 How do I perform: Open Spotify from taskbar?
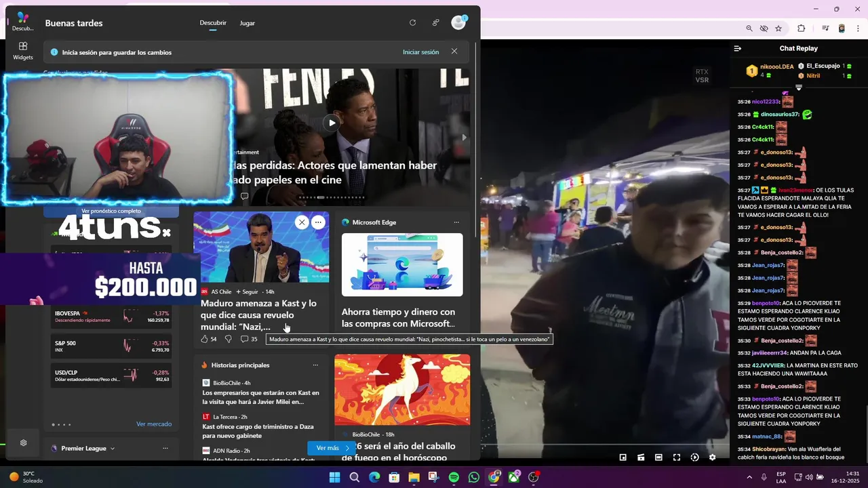(454, 477)
